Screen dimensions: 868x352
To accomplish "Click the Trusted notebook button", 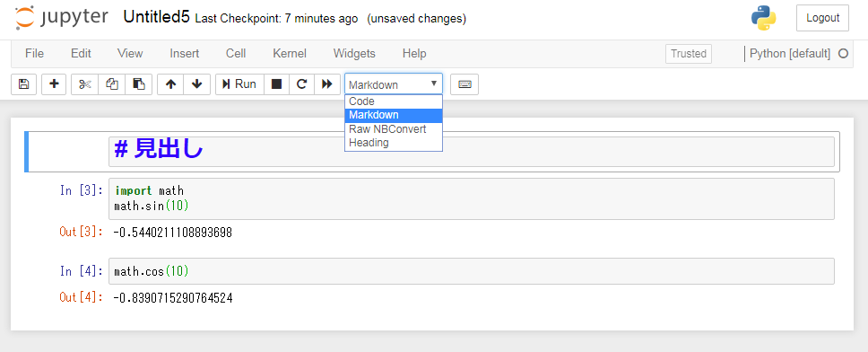I will point(689,54).
